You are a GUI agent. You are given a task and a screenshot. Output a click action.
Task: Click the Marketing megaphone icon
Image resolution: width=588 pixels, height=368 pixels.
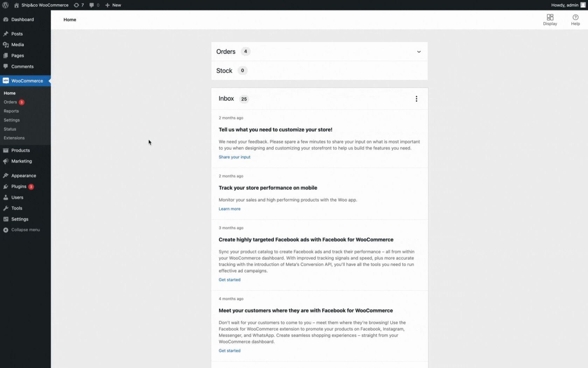pos(6,161)
